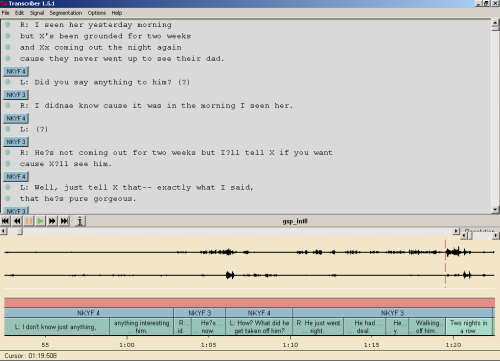Open the File menu
The width and height of the screenshot is (500, 361).
click(x=6, y=13)
